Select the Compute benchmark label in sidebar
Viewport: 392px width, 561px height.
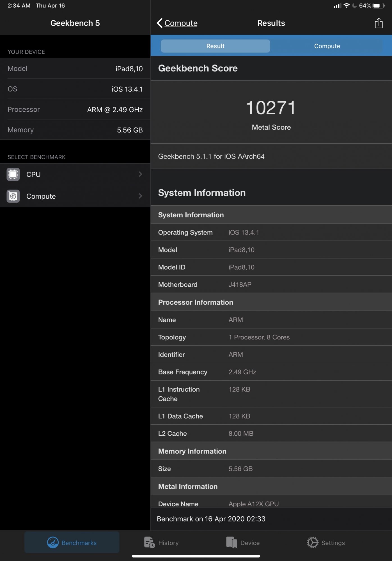click(41, 196)
